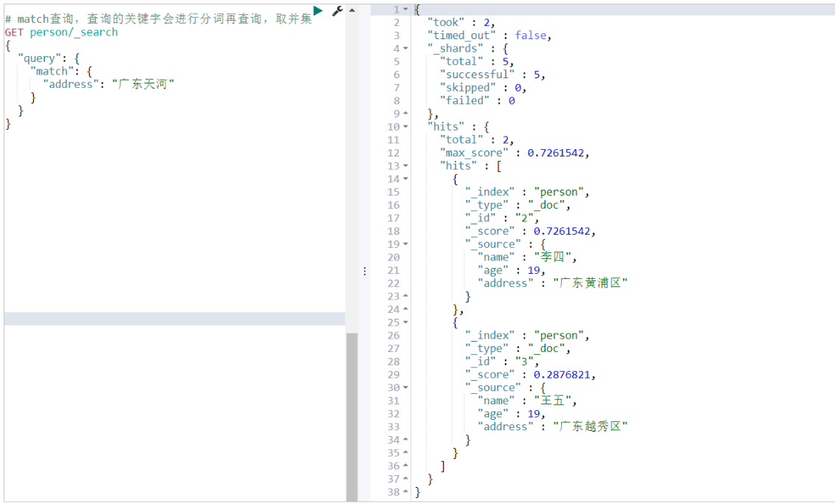The image size is (835, 504).
Task: Click the pane divider three-dot handle
Action: [x=365, y=272]
